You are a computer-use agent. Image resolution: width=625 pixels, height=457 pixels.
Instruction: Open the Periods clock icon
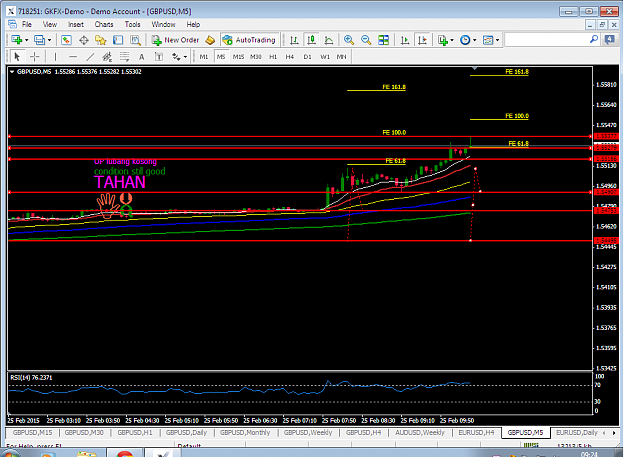pyautogui.click(x=465, y=40)
